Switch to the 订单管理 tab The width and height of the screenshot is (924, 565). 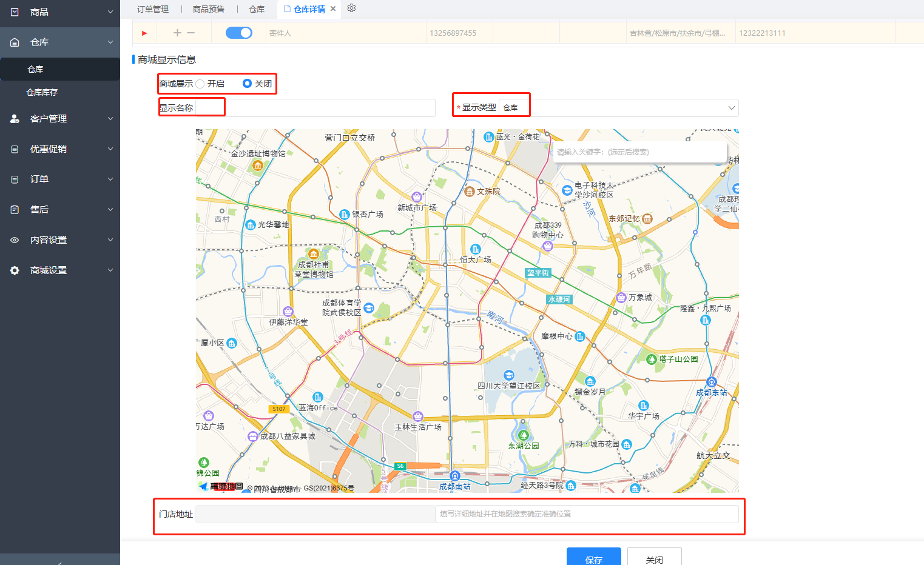[x=153, y=9]
